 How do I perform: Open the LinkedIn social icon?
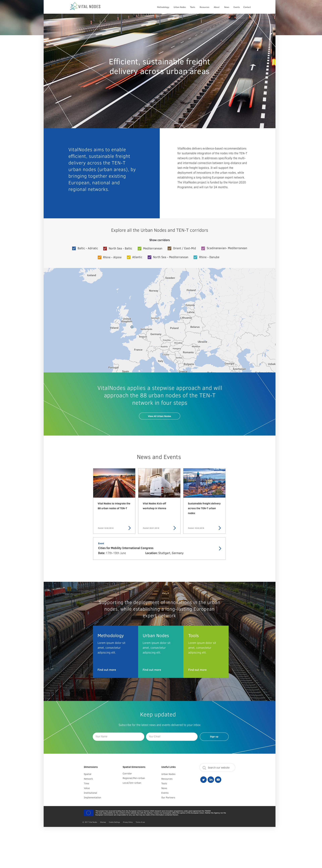tap(211, 779)
